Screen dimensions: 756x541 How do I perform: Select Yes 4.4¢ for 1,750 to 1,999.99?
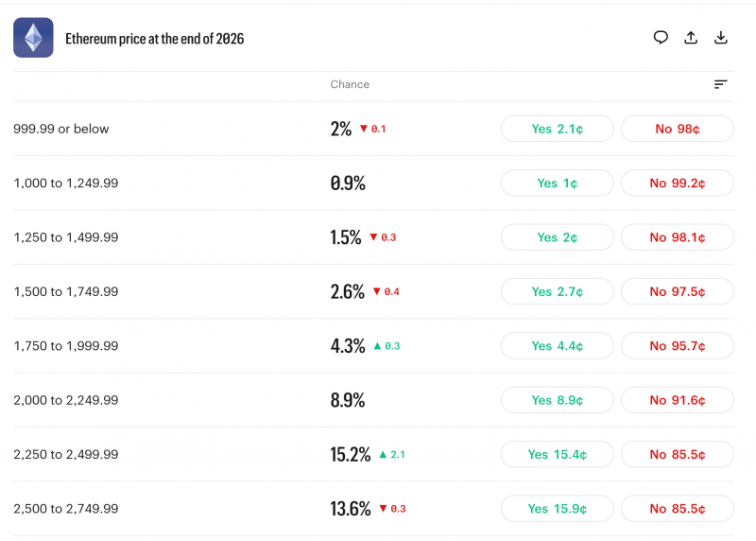point(558,346)
